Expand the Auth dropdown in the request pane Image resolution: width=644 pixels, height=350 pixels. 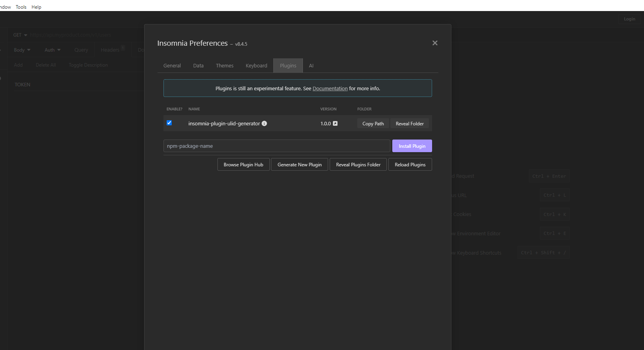[52, 50]
